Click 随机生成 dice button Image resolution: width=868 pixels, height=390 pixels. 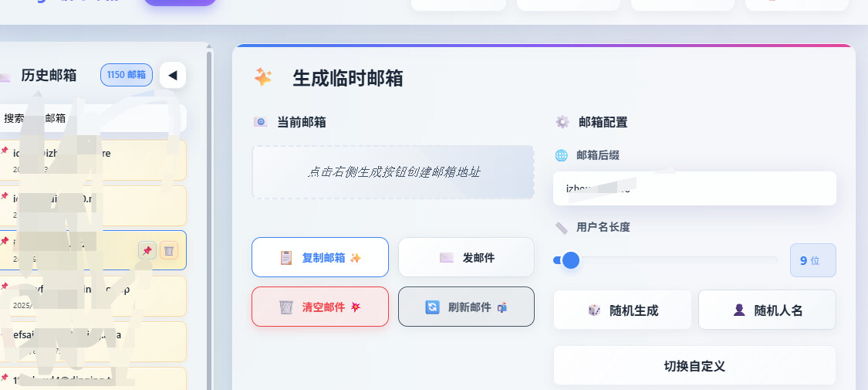623,310
